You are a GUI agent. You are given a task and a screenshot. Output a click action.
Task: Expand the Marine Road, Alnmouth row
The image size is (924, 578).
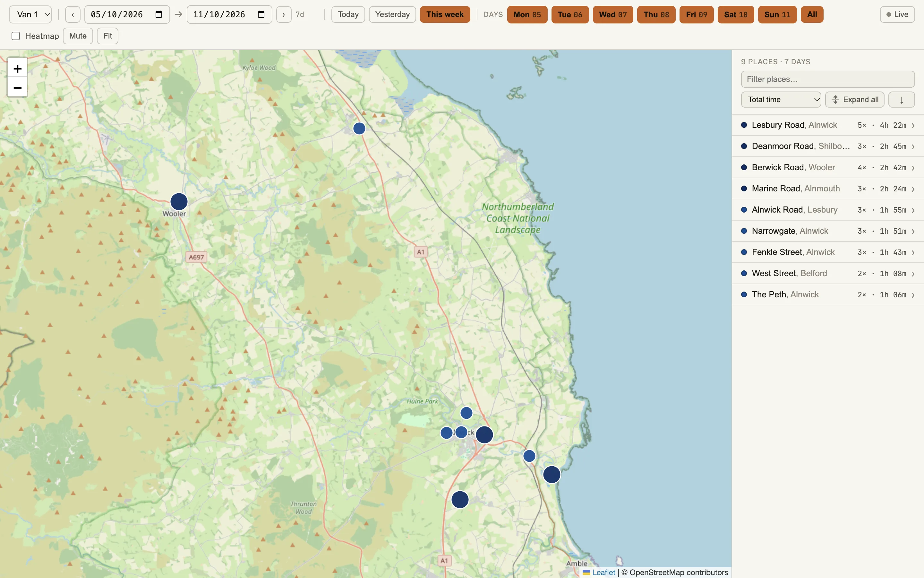(828, 189)
